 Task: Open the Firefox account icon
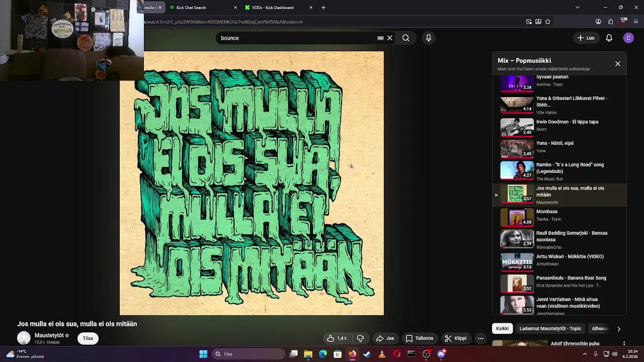[x=598, y=22]
